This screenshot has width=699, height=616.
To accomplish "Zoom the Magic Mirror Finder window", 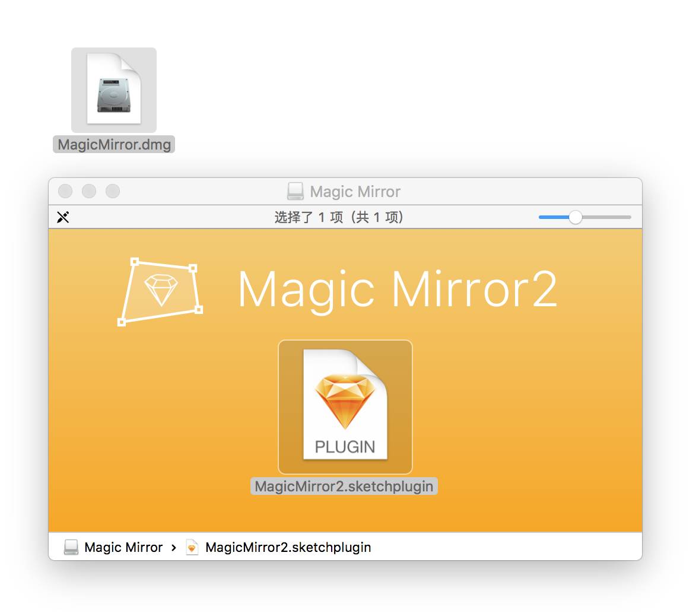I will point(112,191).
